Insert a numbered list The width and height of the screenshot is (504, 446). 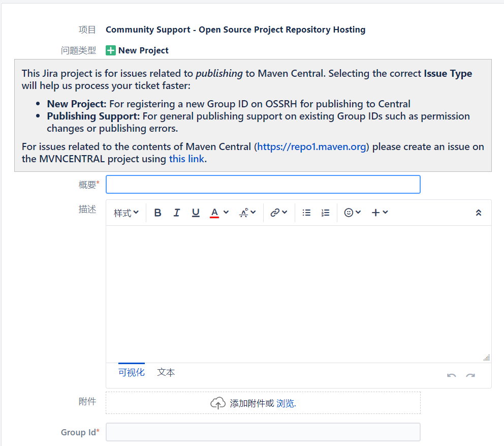coord(325,213)
